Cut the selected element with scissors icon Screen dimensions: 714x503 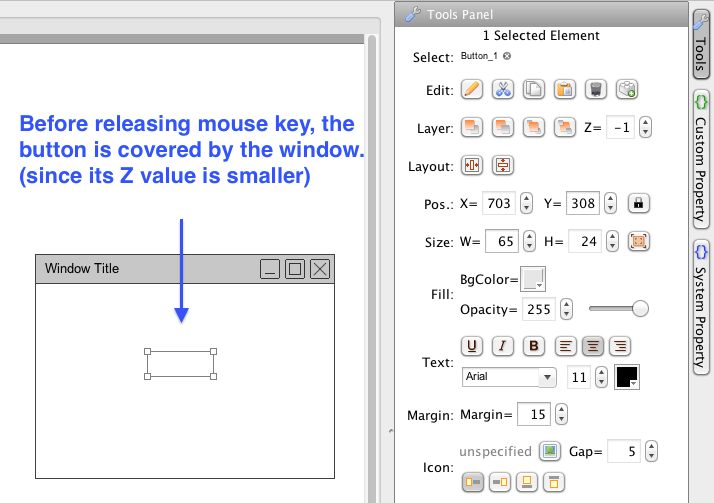pyautogui.click(x=503, y=89)
